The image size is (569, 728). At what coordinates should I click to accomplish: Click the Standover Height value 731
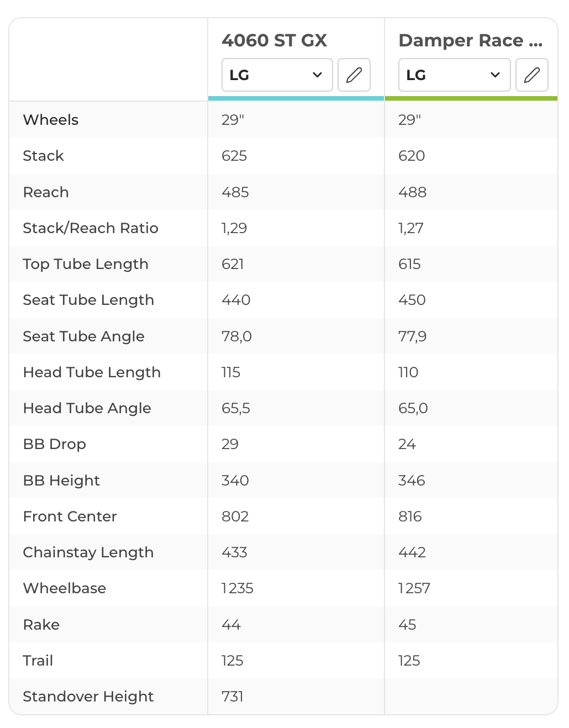click(x=233, y=697)
